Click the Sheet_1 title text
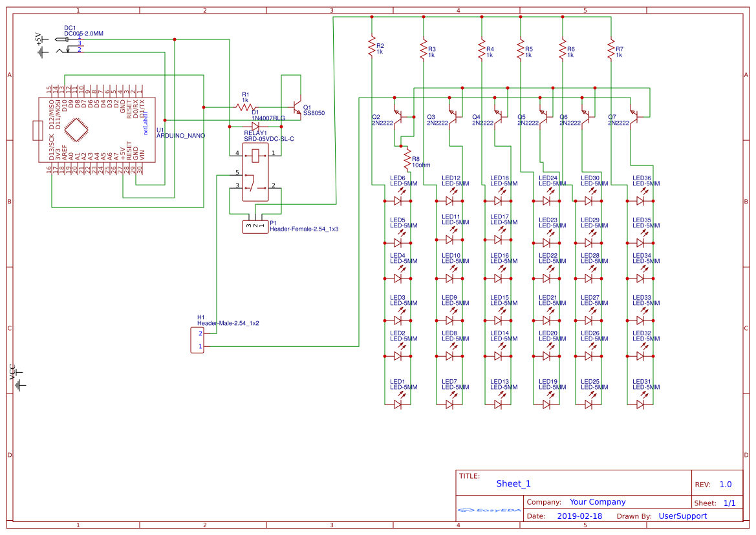756x535 pixels. (513, 484)
